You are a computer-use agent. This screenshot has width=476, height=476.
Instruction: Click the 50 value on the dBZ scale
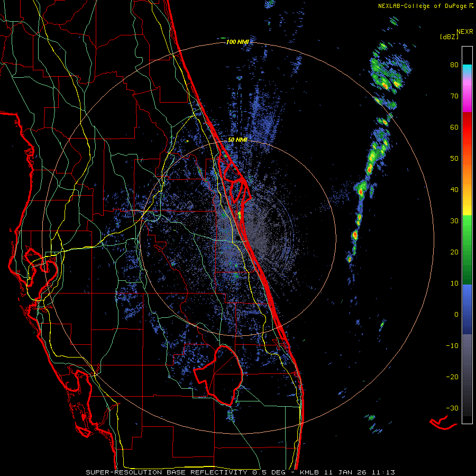454,159
